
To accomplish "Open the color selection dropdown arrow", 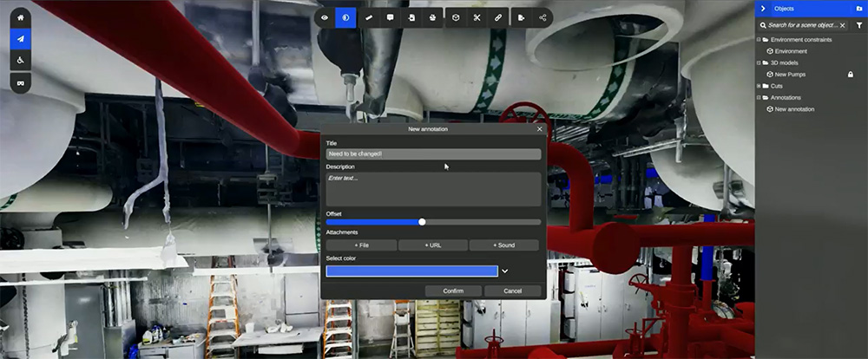I will coord(505,271).
